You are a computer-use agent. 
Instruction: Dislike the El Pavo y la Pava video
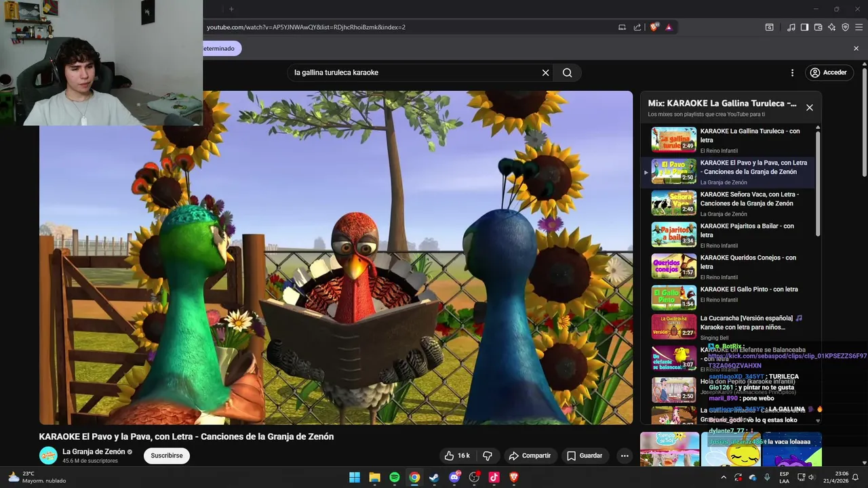coord(488,455)
